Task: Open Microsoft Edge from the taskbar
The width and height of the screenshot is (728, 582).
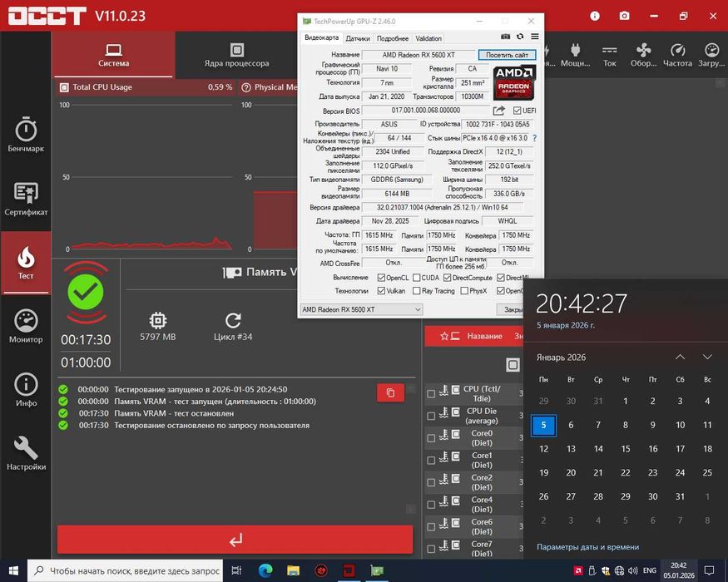Action: (265, 571)
